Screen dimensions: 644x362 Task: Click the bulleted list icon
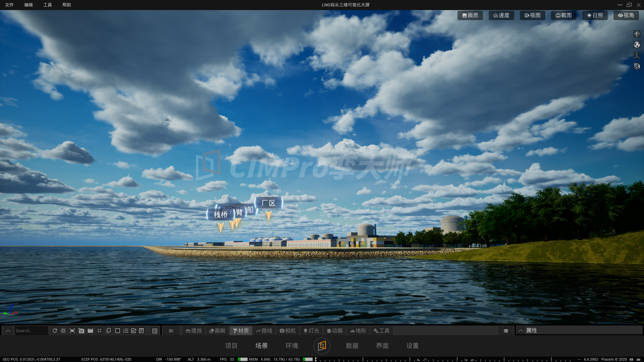pyautogui.click(x=126, y=330)
